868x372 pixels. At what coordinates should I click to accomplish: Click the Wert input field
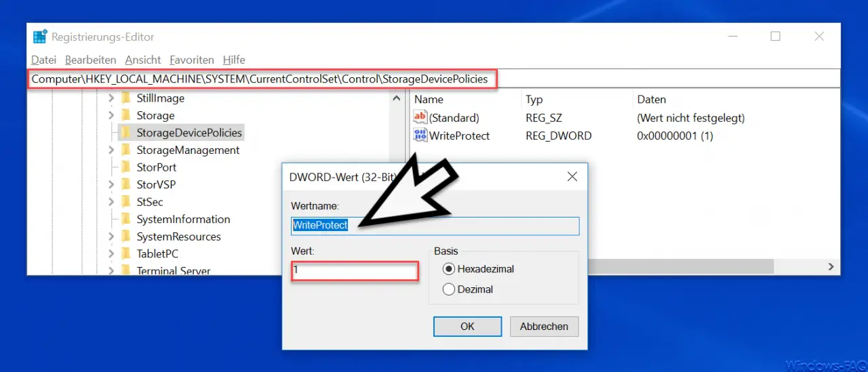click(355, 271)
